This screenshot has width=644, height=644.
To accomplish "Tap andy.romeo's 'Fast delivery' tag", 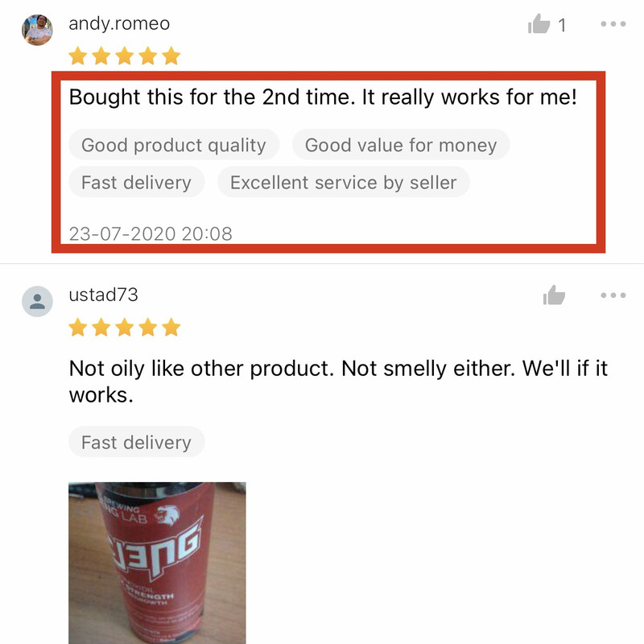I will [136, 183].
